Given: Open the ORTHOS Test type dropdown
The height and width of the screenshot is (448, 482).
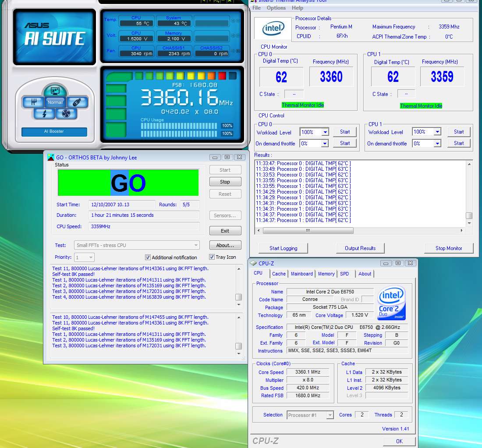Looking at the screenshot, I should click(x=137, y=245).
